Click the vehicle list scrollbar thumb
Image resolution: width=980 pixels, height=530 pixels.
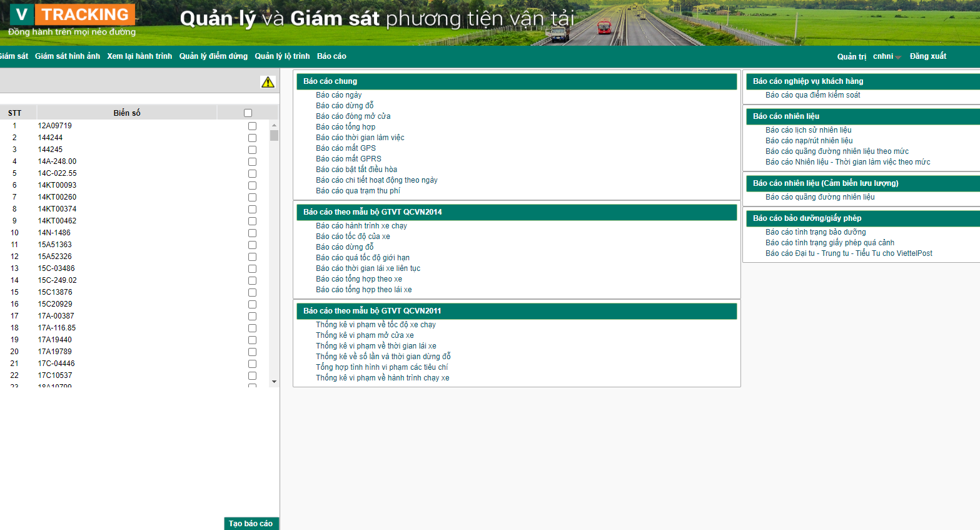[x=274, y=136]
